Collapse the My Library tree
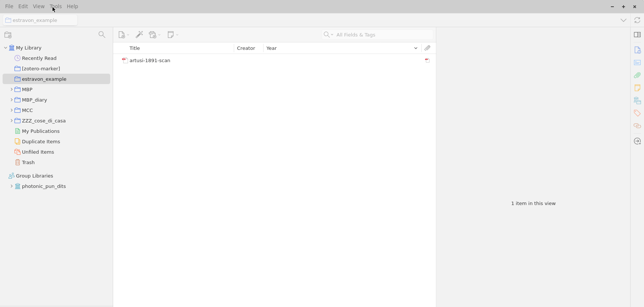 [6, 48]
